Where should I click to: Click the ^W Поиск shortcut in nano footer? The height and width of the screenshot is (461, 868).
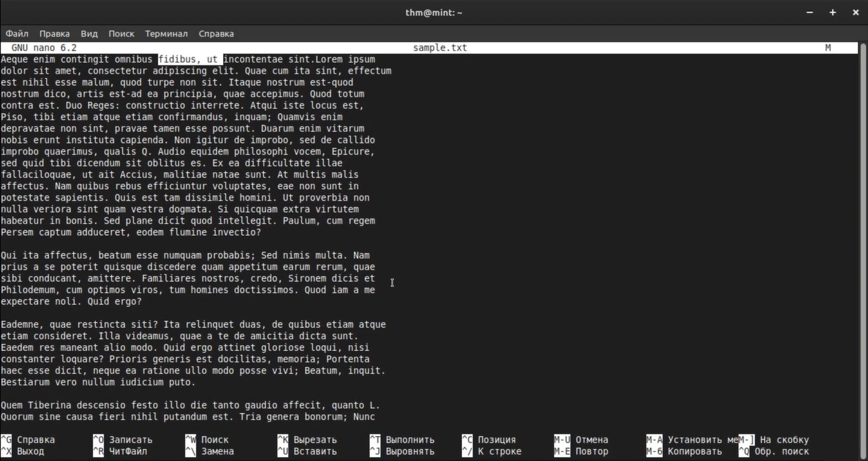(207, 440)
